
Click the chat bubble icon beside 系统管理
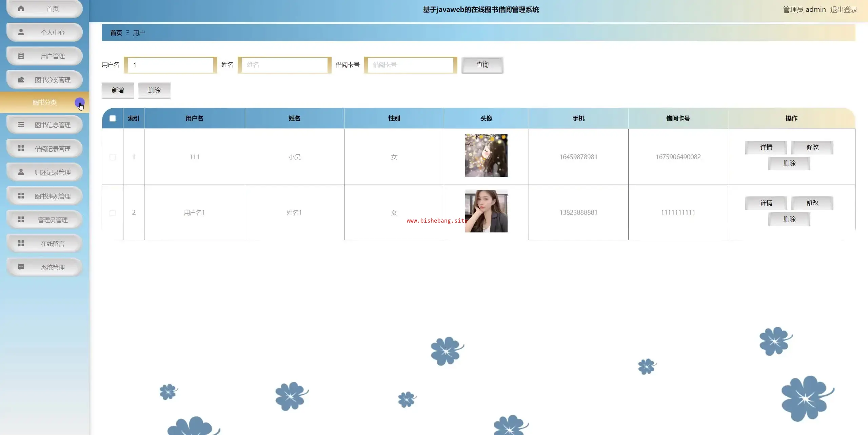pyautogui.click(x=21, y=267)
